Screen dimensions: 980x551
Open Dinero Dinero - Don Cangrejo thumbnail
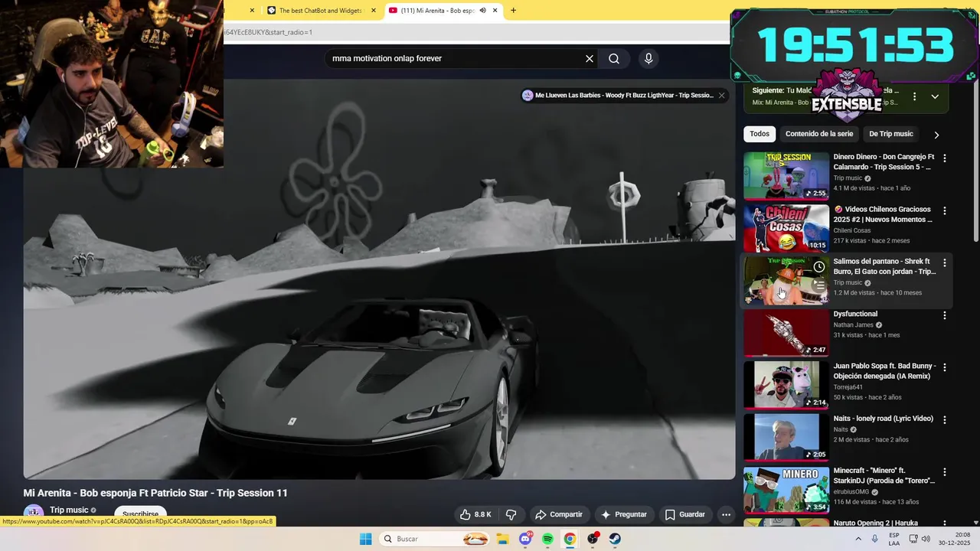pos(786,175)
